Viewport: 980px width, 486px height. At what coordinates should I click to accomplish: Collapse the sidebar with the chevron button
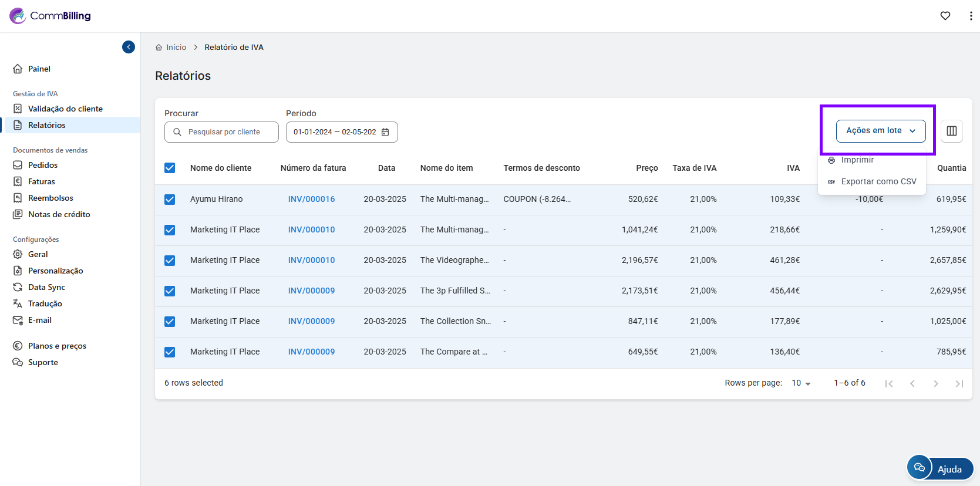point(129,47)
